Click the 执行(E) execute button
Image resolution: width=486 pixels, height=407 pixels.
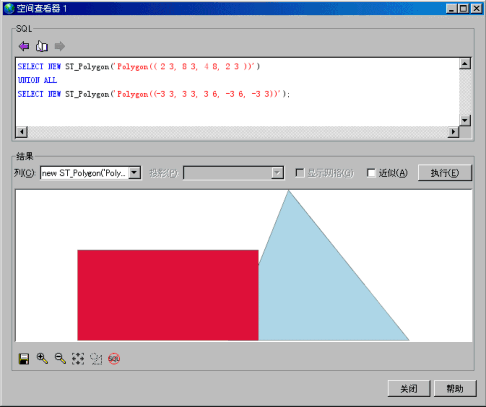click(445, 173)
